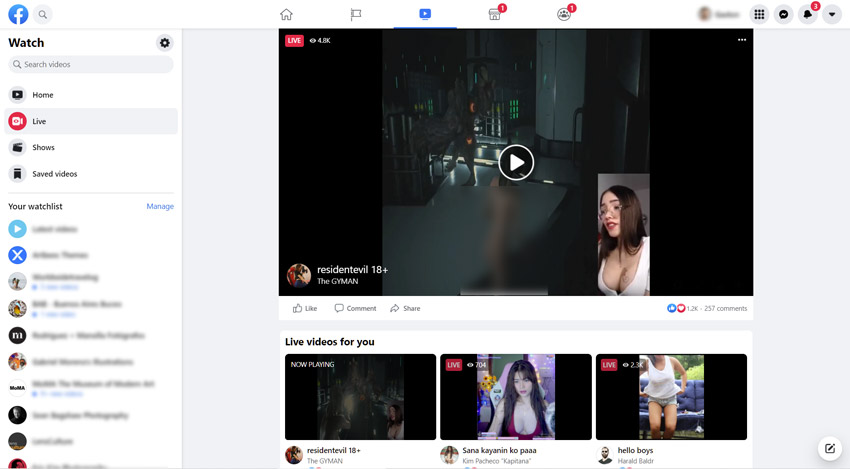Image resolution: width=850 pixels, height=469 pixels.
Task: Open Harald Baldr avatar below thumbnail
Action: tap(604, 455)
